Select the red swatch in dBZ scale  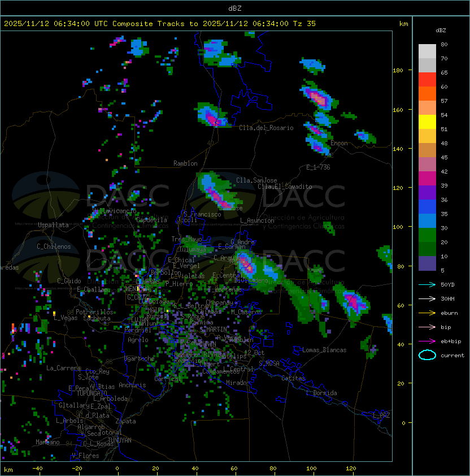coord(427,79)
